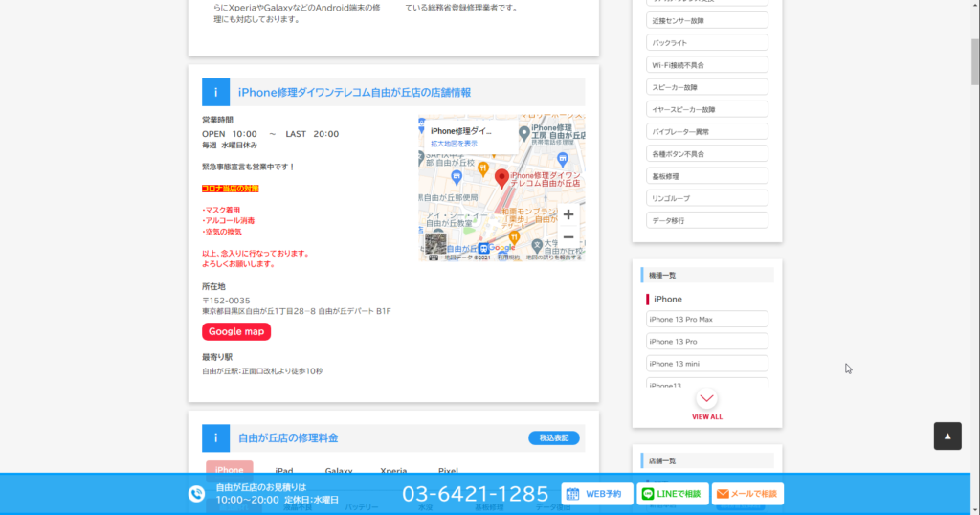Select the iPad tab in repair prices
Image resolution: width=980 pixels, height=515 pixels.
point(283,471)
